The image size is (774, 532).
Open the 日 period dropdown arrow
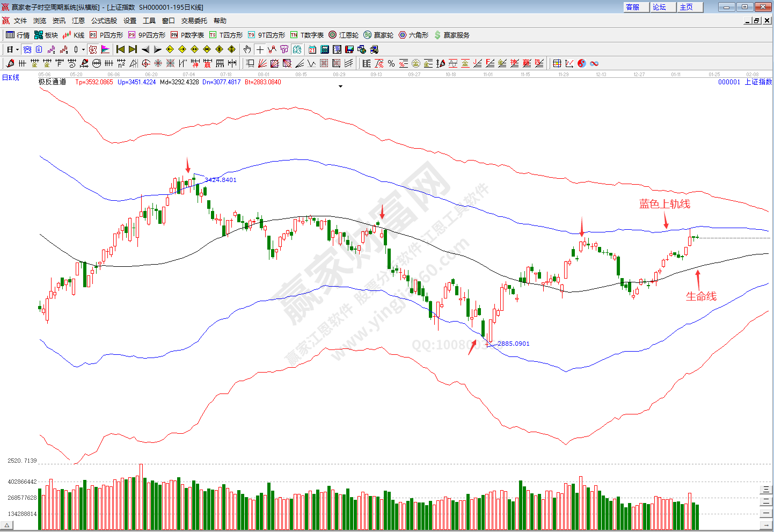pos(17,49)
